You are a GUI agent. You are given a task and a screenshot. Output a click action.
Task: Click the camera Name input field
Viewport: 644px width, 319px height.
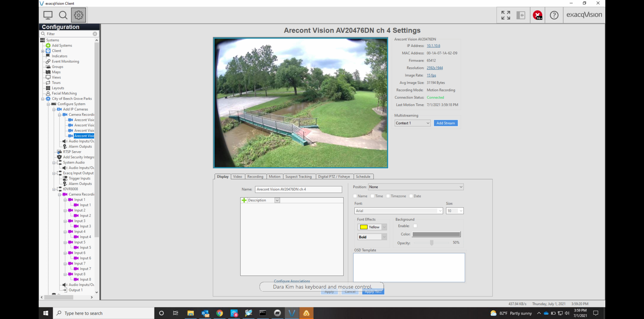299,189
